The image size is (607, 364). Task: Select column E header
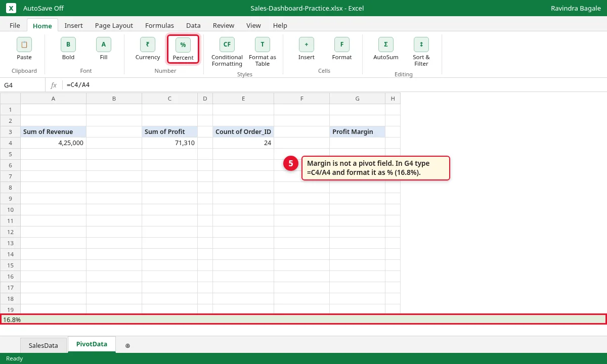(243, 99)
